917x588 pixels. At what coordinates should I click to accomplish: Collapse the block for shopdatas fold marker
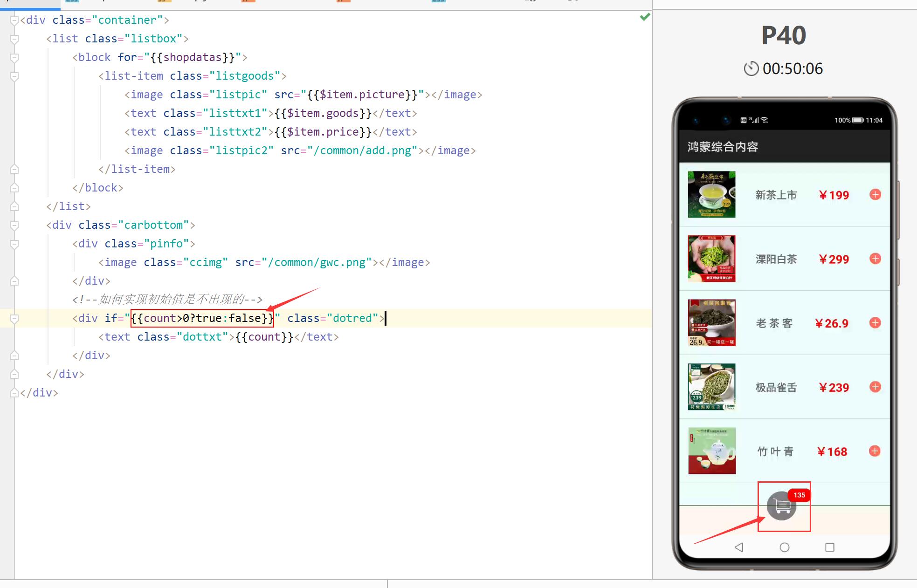tap(14, 58)
